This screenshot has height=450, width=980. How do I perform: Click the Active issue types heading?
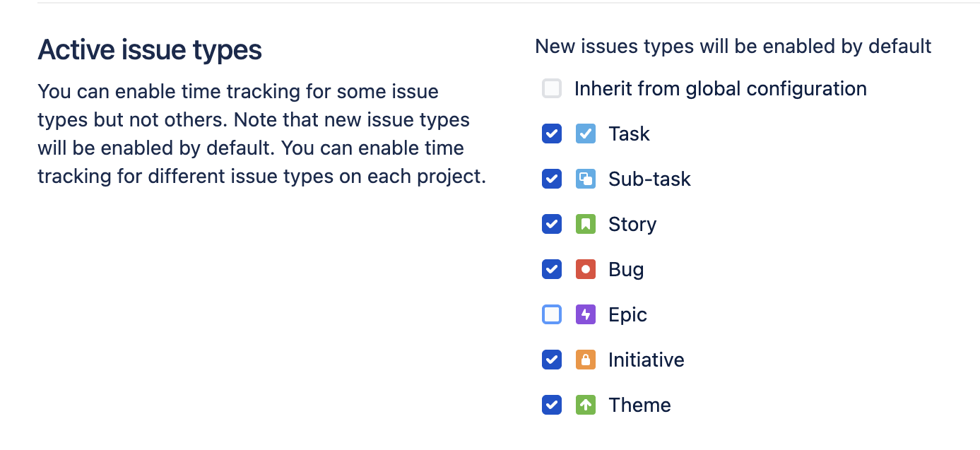coord(149,49)
